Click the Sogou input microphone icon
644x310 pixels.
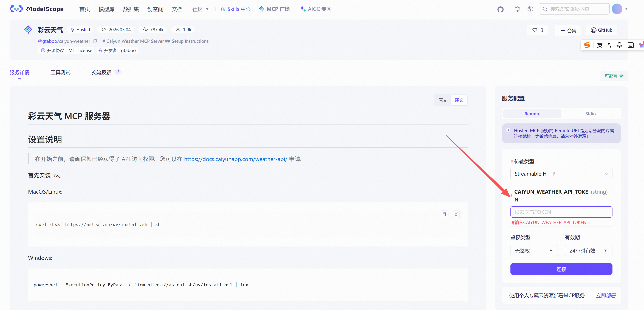(619, 45)
